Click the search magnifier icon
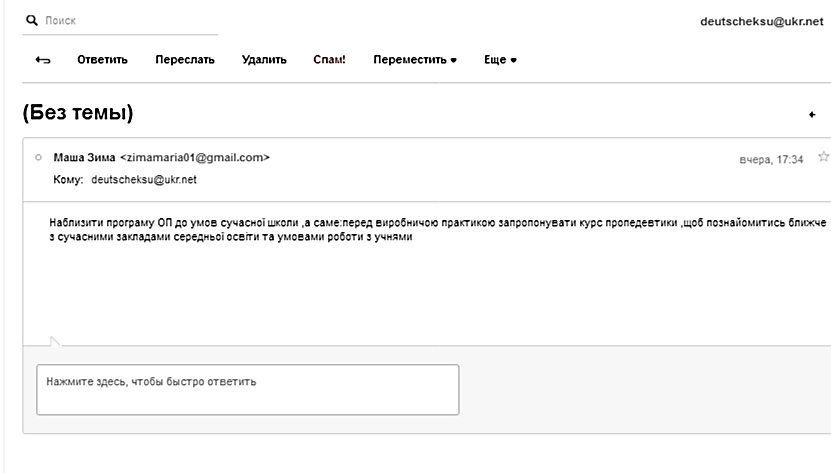Viewport: 831px width, 473px height. [32, 21]
